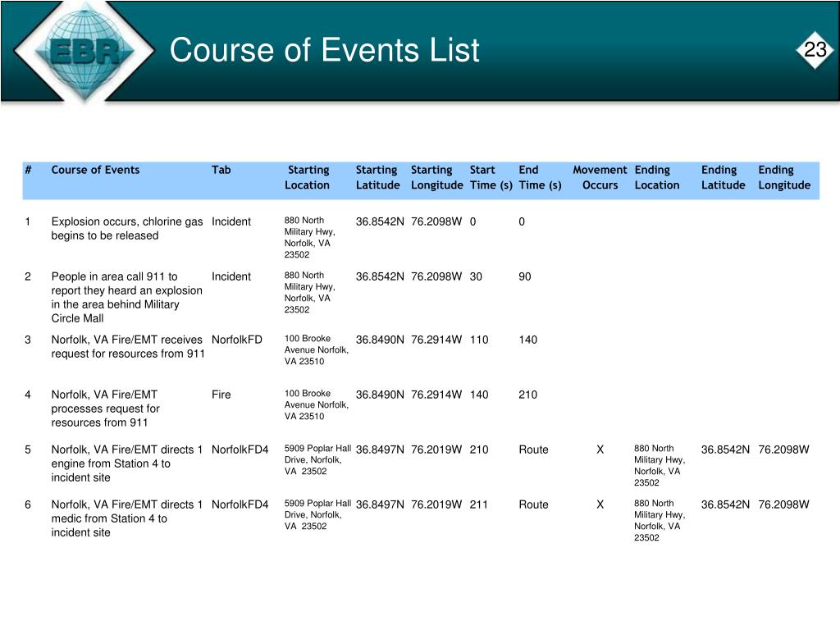The image size is (840, 630).
Task: Click row 3 starting latitude '36.8490N'
Action: [380, 340]
